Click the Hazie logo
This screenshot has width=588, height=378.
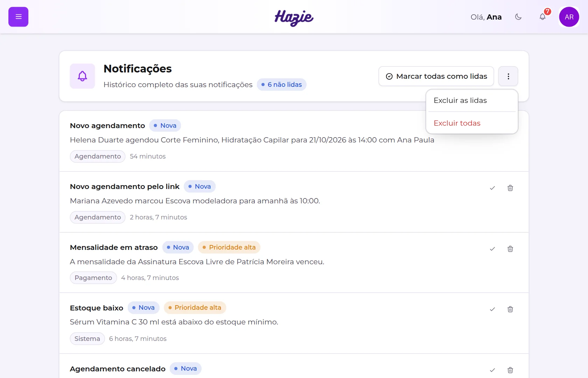[x=294, y=17]
